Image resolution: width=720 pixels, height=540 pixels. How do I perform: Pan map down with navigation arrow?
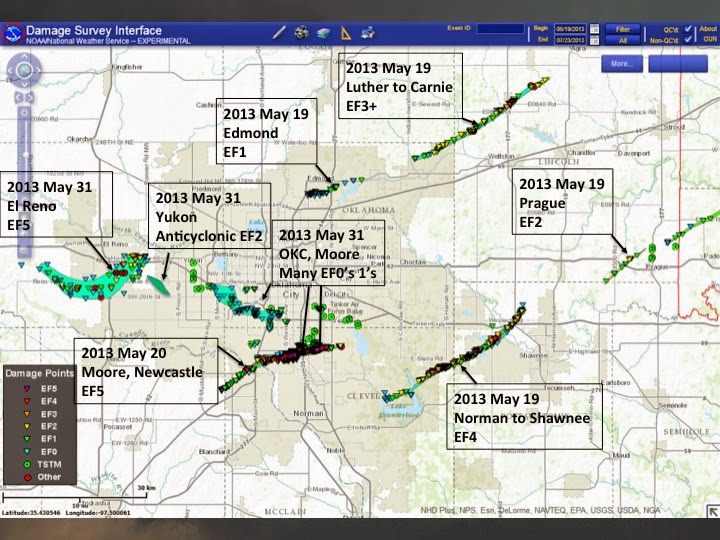pos(24,84)
